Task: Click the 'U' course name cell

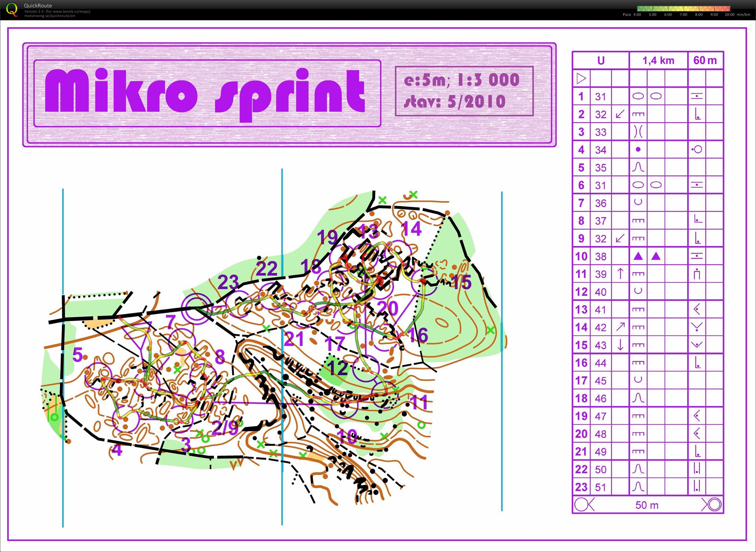Action: click(601, 60)
